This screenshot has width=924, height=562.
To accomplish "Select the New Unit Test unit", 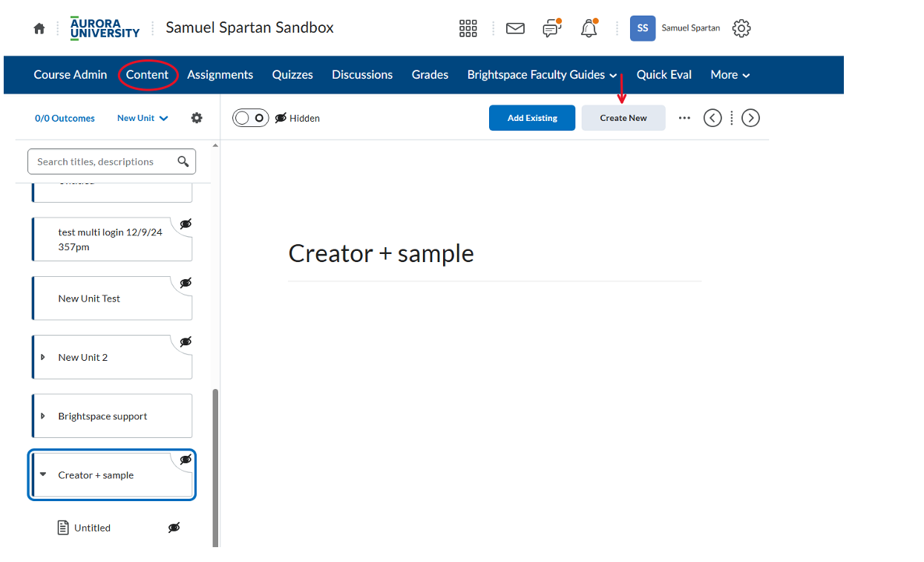I will pos(112,298).
